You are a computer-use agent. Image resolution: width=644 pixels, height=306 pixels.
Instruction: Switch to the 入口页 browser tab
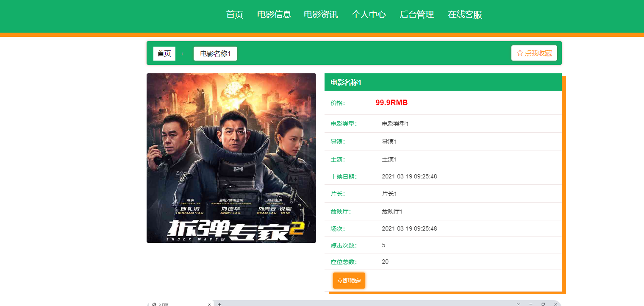coord(178,304)
